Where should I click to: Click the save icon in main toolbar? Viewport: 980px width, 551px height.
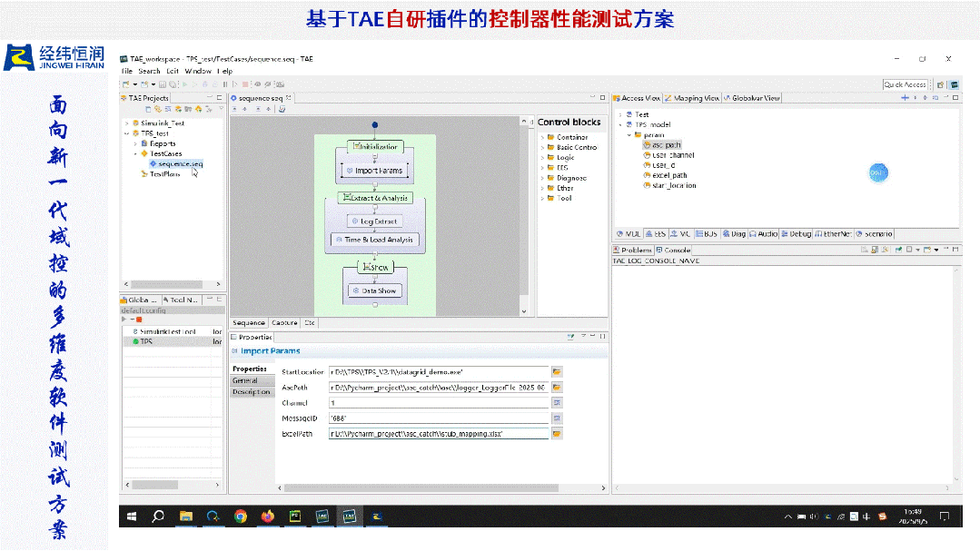[x=163, y=84]
